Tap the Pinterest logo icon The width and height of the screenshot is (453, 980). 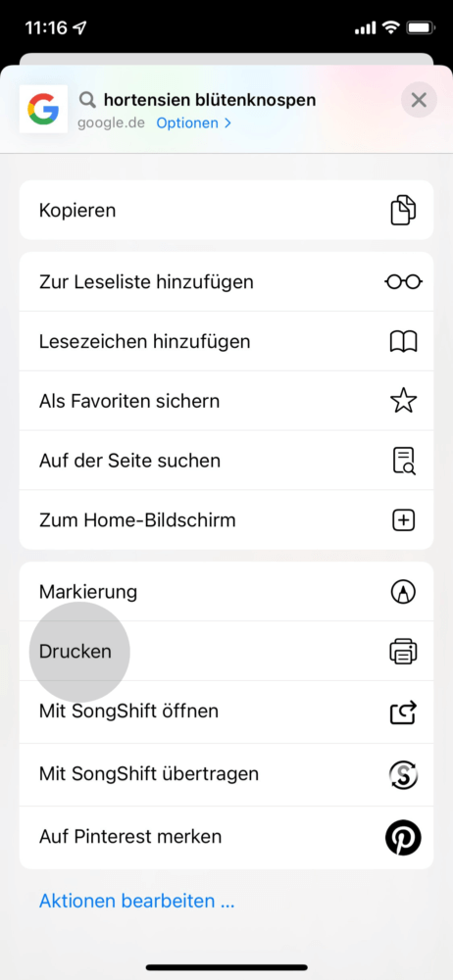403,838
